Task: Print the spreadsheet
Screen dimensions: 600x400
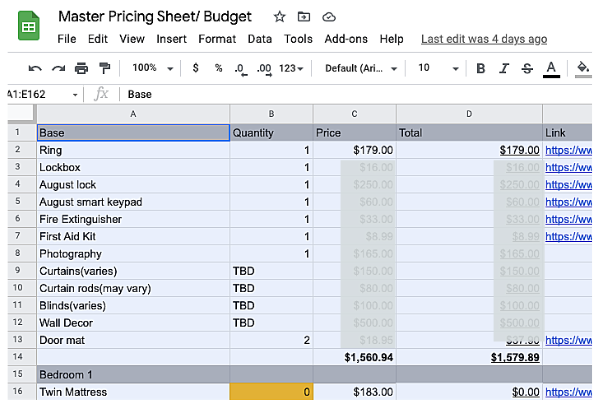Action: pos(81,68)
